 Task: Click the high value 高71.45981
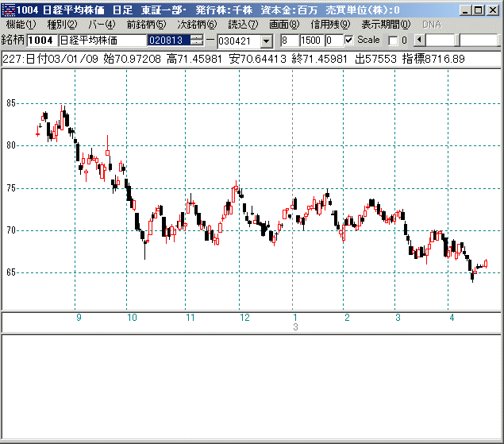pyautogui.click(x=194, y=59)
